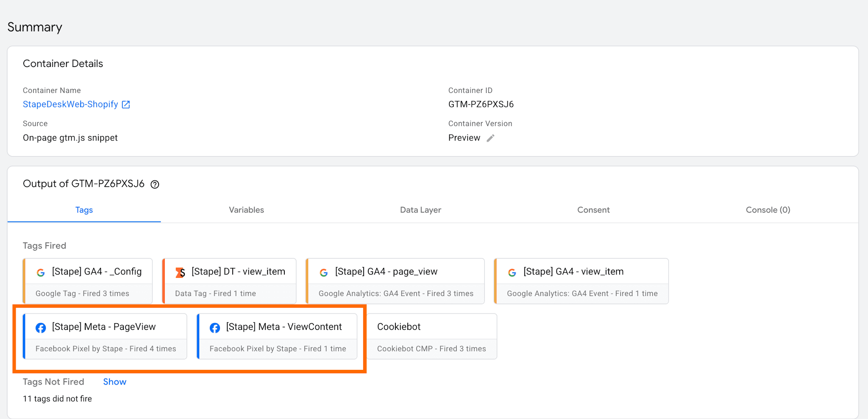The width and height of the screenshot is (868, 419).
Task: Click the 'Summary' page heading
Action: tap(35, 27)
